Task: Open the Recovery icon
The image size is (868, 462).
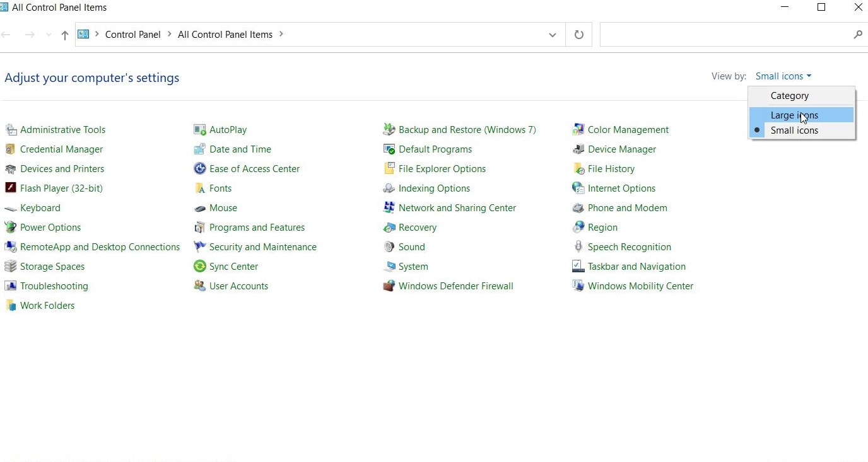Action: pos(389,228)
